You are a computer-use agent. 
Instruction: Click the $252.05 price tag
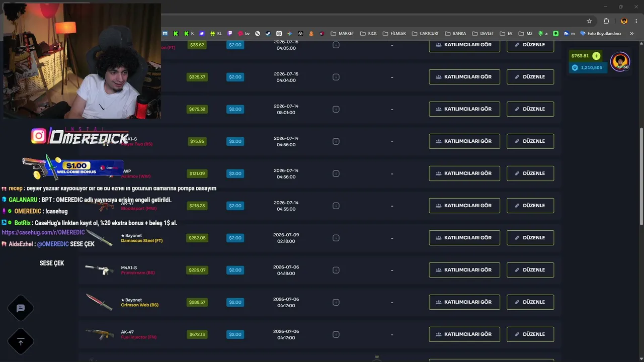coord(197,238)
